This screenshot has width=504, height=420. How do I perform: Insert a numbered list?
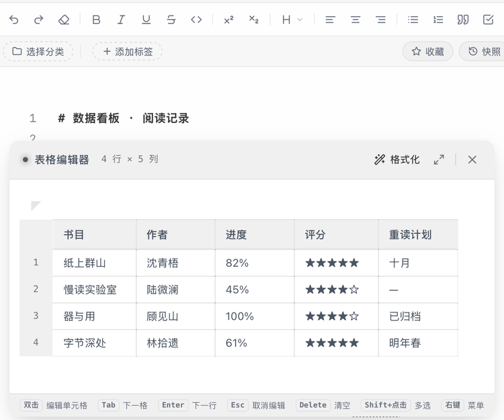(438, 20)
